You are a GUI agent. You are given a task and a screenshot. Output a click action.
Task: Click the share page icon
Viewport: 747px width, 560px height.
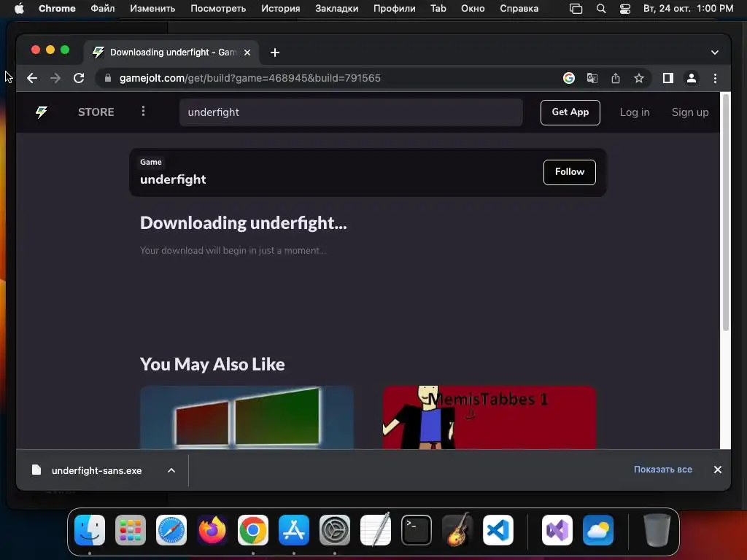point(616,78)
